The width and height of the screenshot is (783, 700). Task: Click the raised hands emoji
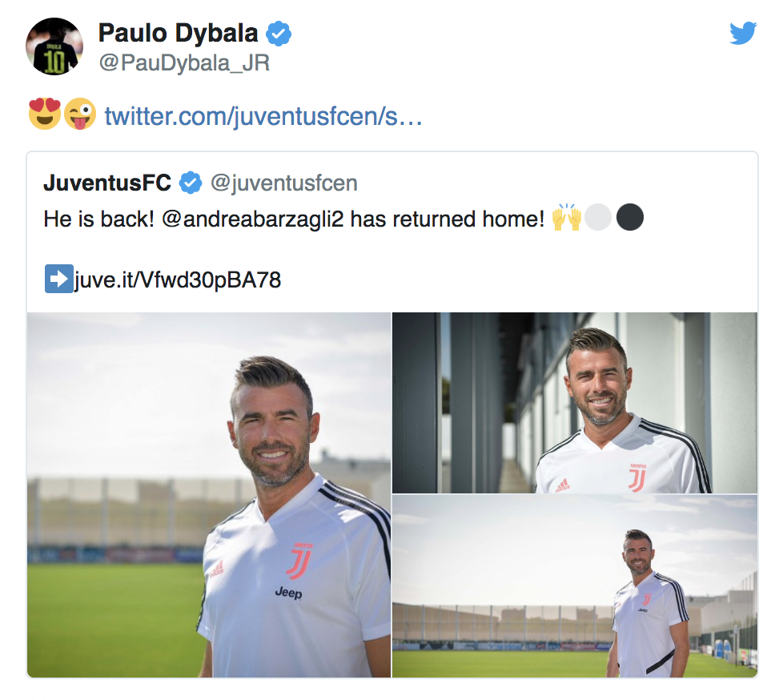click(x=567, y=217)
